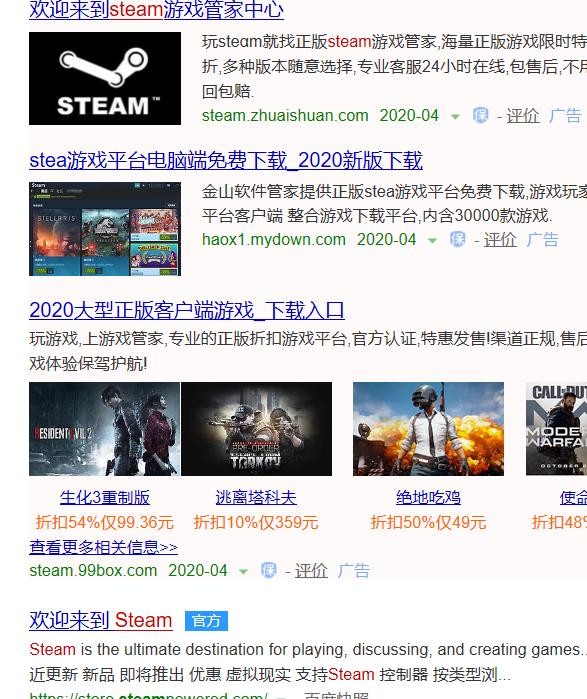The width and height of the screenshot is (587, 699).
Task: Open 评价 link for steam.zhuaishuan.com result
Action: [x=523, y=116]
